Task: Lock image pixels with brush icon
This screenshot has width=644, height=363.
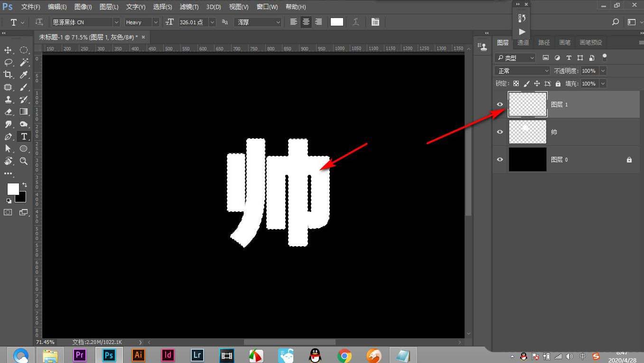Action: click(527, 84)
